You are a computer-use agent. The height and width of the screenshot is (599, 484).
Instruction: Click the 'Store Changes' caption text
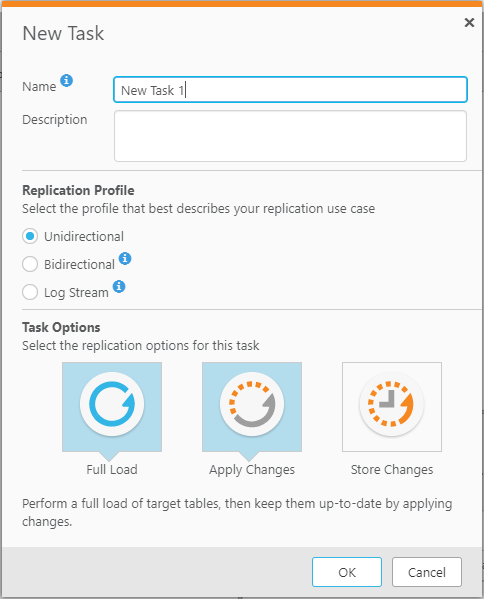click(x=392, y=470)
